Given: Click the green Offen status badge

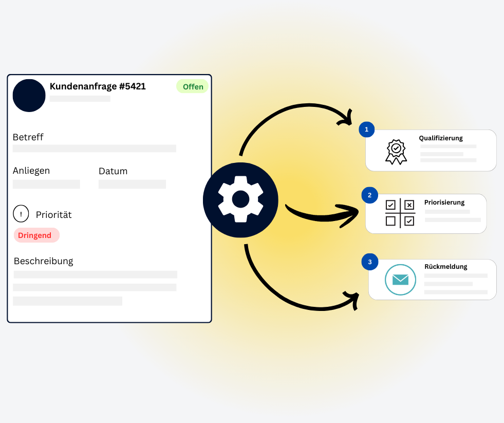Looking at the screenshot, I should tap(193, 86).
